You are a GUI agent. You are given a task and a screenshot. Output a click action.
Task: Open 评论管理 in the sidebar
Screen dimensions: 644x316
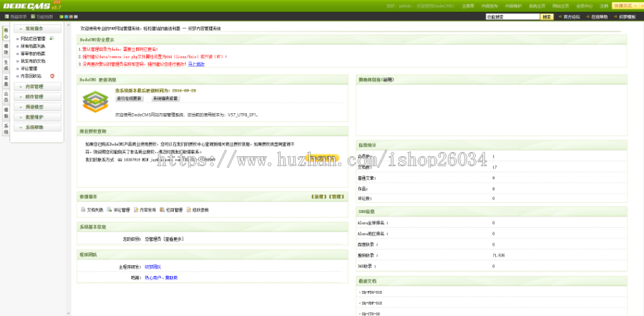29,69
